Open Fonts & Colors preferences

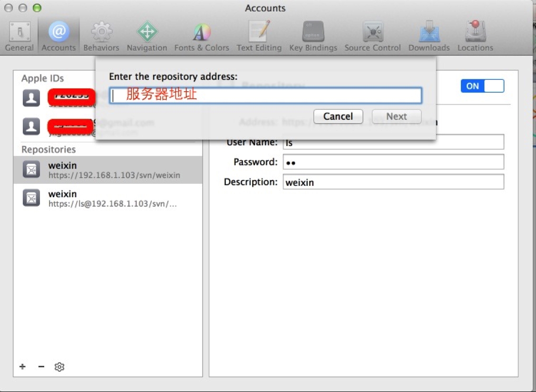(202, 36)
